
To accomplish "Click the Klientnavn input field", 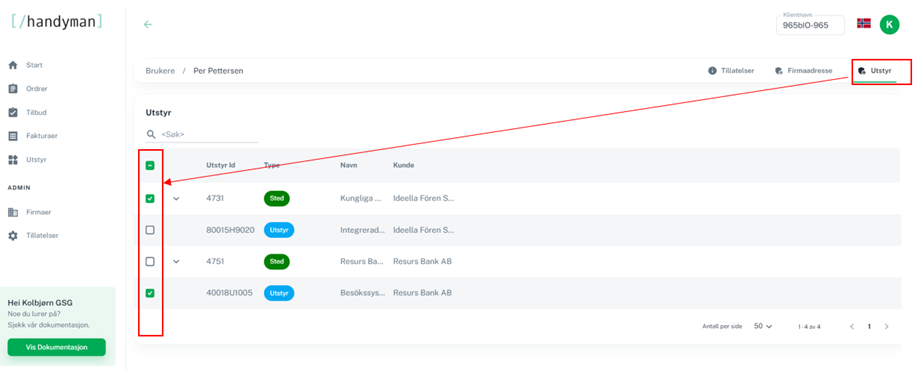I will point(810,25).
